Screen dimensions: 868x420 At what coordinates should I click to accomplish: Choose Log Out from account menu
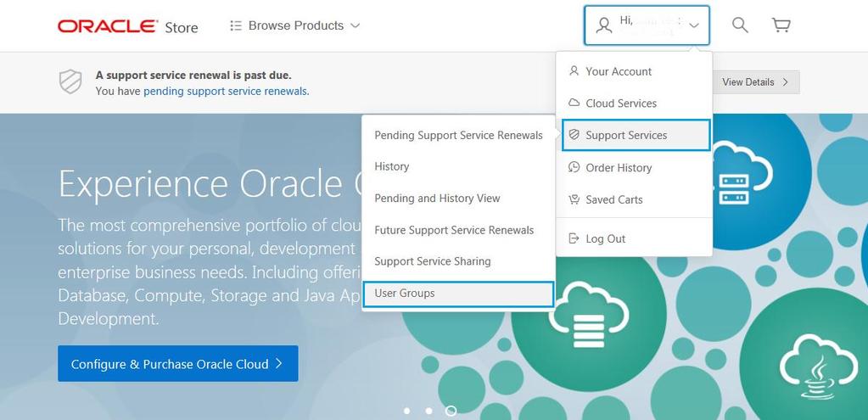tap(634, 239)
